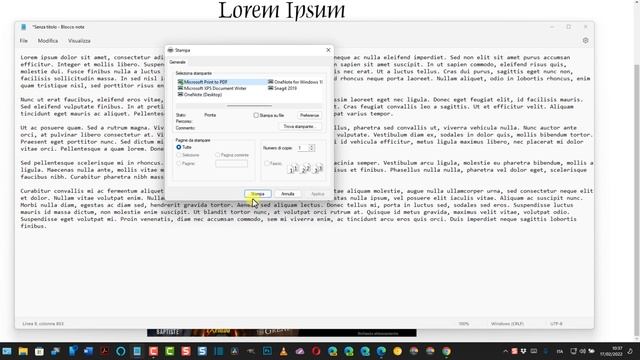This screenshot has width=640, height=360.
Task: Click Trova stampante button
Action: [x=300, y=127]
